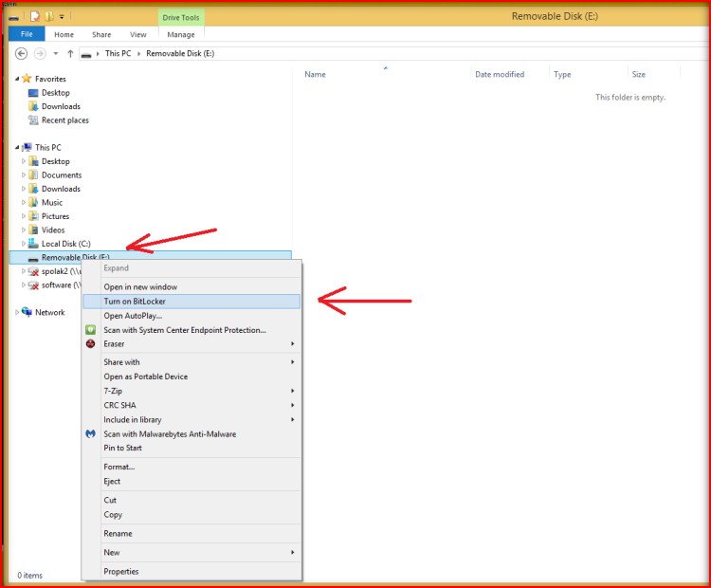Viewport: 711px width, 588px height.
Task: Expand the Network node
Action: [17, 312]
